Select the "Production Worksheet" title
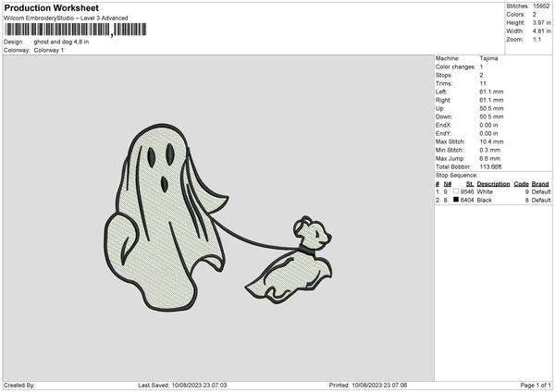Screen dimensions: 555x392 click(x=51, y=7)
